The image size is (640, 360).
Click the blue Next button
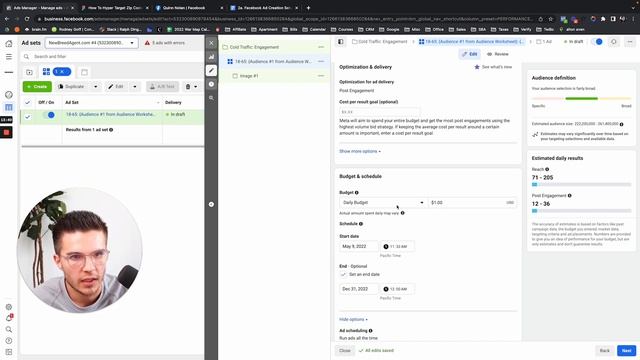click(627, 351)
